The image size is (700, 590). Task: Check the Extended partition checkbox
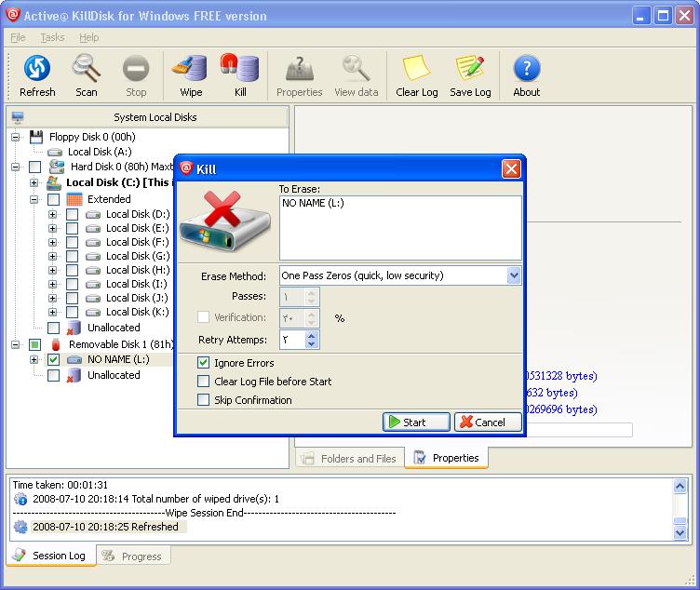54,199
